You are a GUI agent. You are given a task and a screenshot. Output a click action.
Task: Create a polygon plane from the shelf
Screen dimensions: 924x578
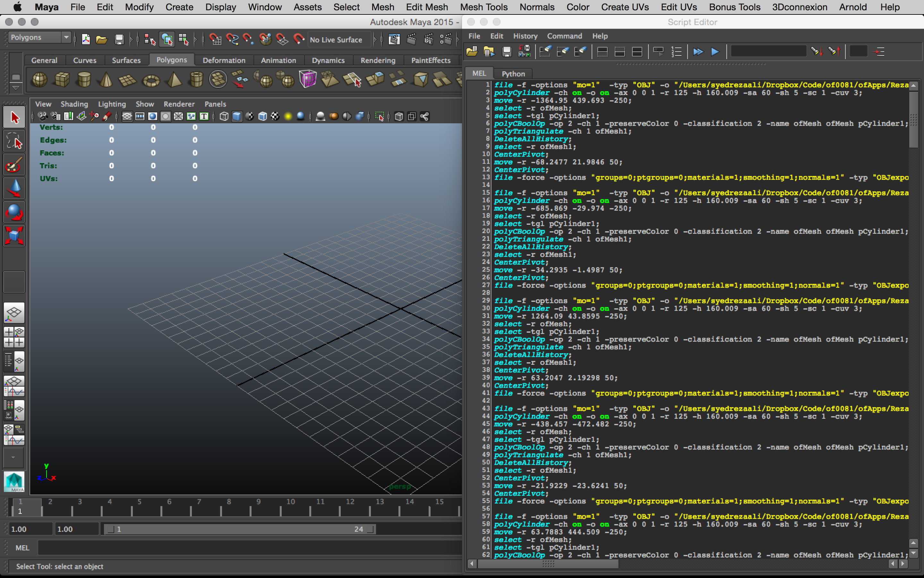coord(127,80)
